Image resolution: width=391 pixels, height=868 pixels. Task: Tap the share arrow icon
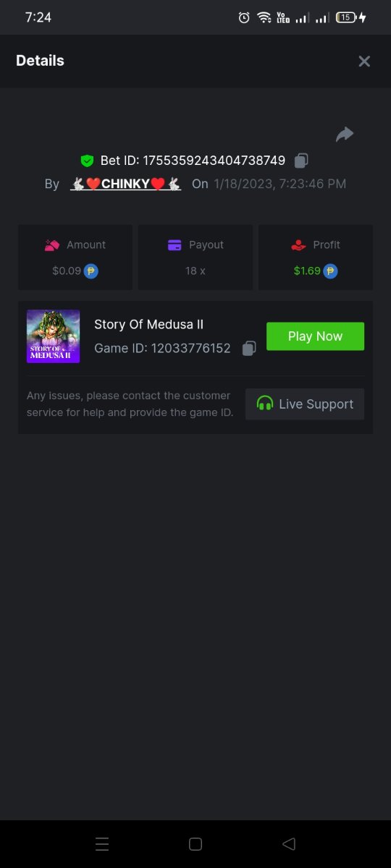tap(345, 134)
